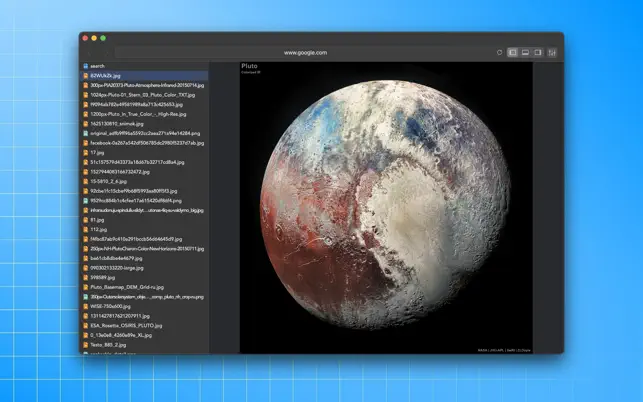Click the www.google.com address bar
The height and width of the screenshot is (402, 643).
[305, 53]
